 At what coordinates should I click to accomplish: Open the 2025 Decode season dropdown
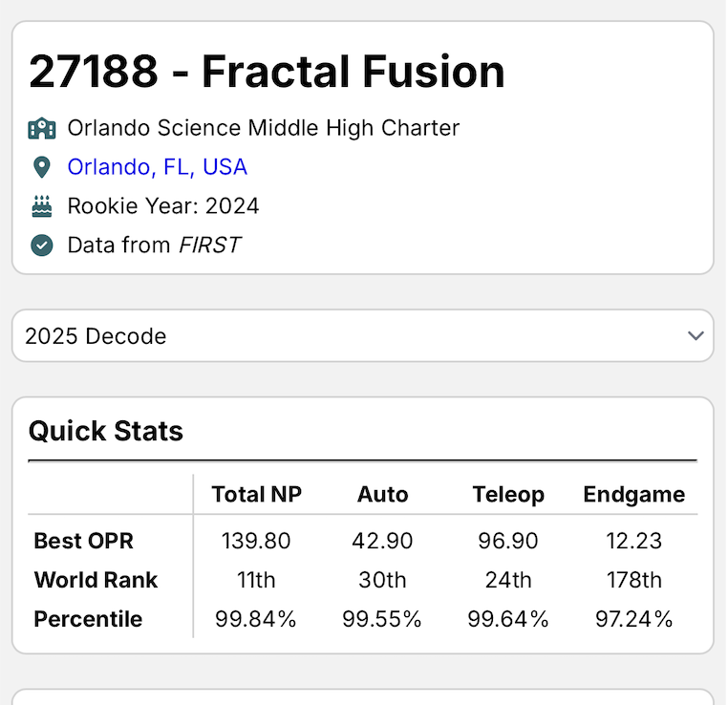[x=363, y=335]
